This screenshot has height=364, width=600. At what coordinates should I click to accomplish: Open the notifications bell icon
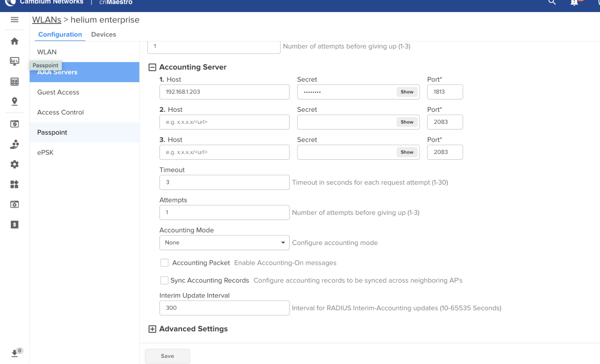(x=574, y=3)
